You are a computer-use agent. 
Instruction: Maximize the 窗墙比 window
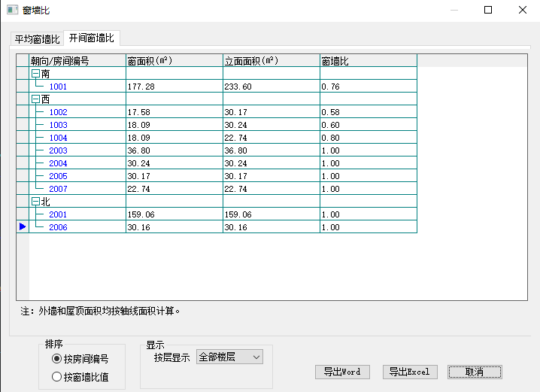(x=488, y=11)
